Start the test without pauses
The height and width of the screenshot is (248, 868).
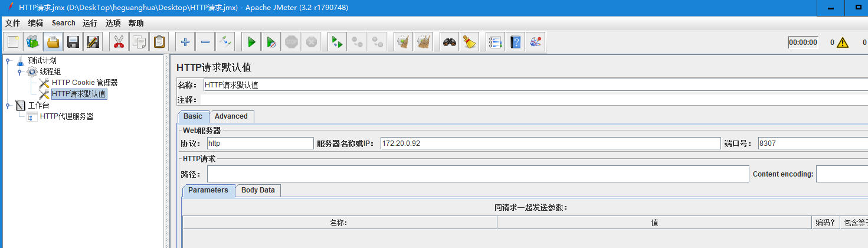(271, 42)
